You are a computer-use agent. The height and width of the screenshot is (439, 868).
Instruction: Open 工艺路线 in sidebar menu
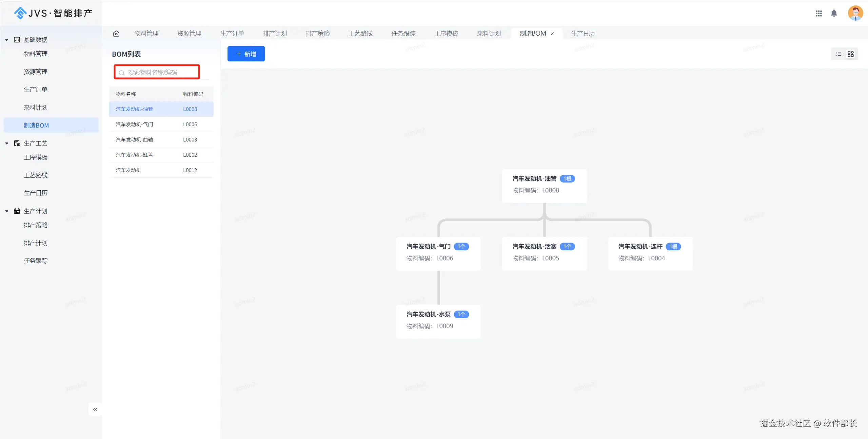[x=36, y=175]
